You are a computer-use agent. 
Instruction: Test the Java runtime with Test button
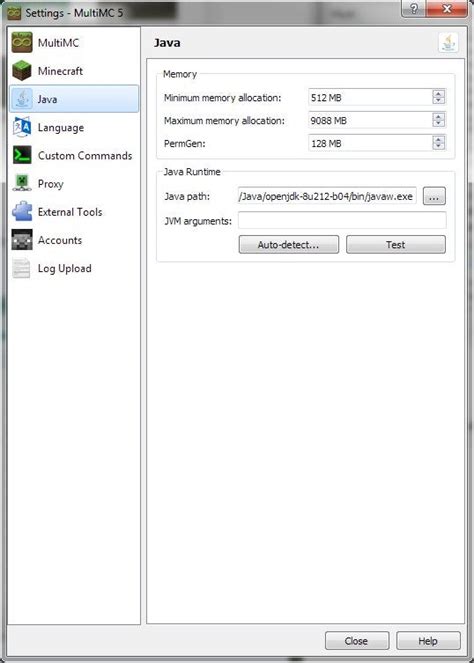(x=396, y=244)
